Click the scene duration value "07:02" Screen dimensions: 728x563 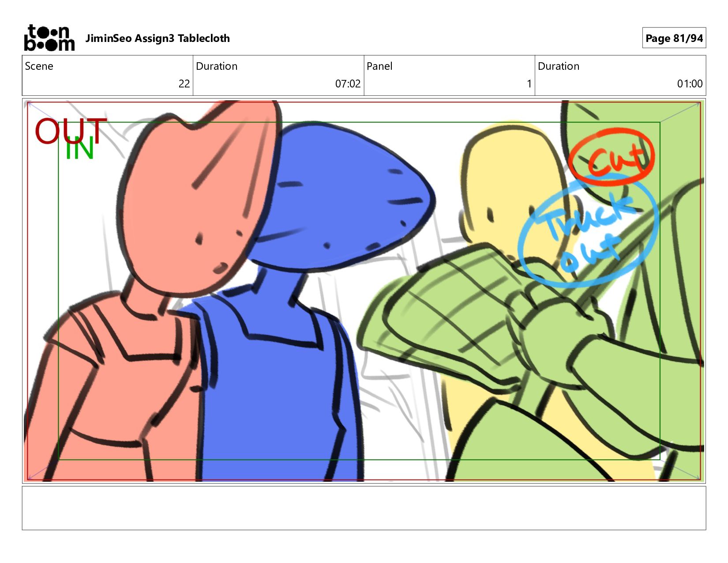348,83
